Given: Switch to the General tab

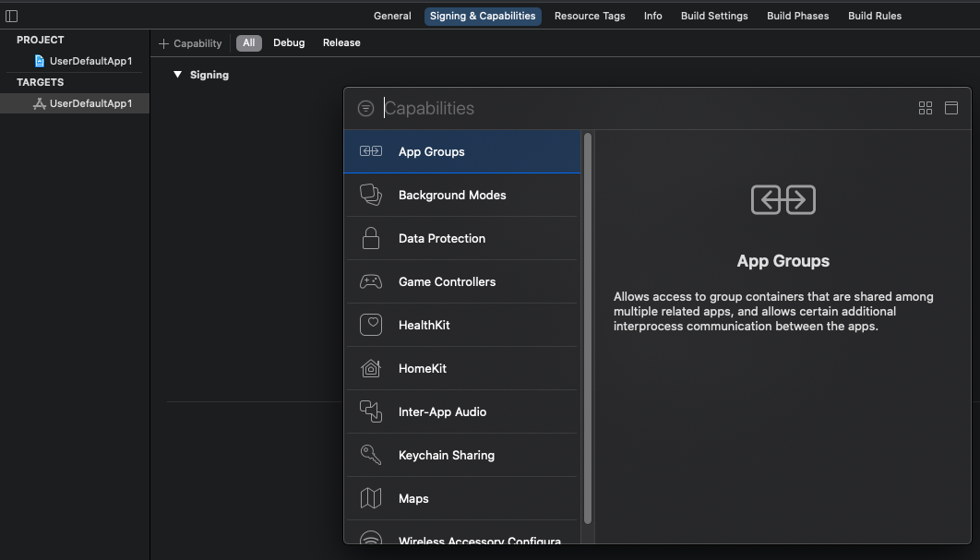Looking at the screenshot, I should (392, 16).
